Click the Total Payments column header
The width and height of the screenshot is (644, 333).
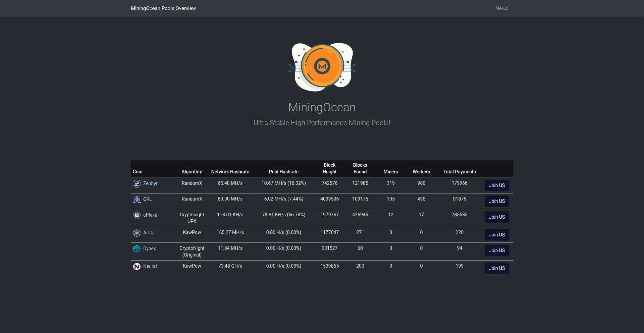pyautogui.click(x=460, y=172)
